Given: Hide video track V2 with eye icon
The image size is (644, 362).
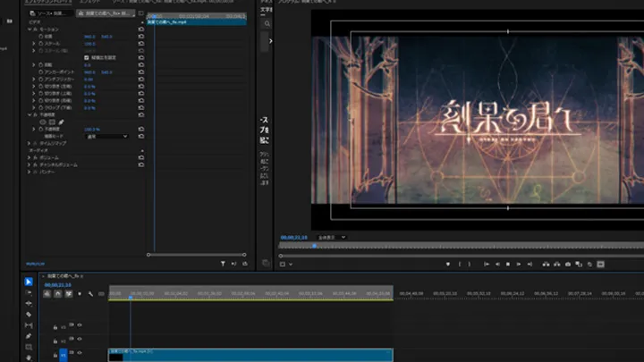Looking at the screenshot, I should [x=80, y=339].
